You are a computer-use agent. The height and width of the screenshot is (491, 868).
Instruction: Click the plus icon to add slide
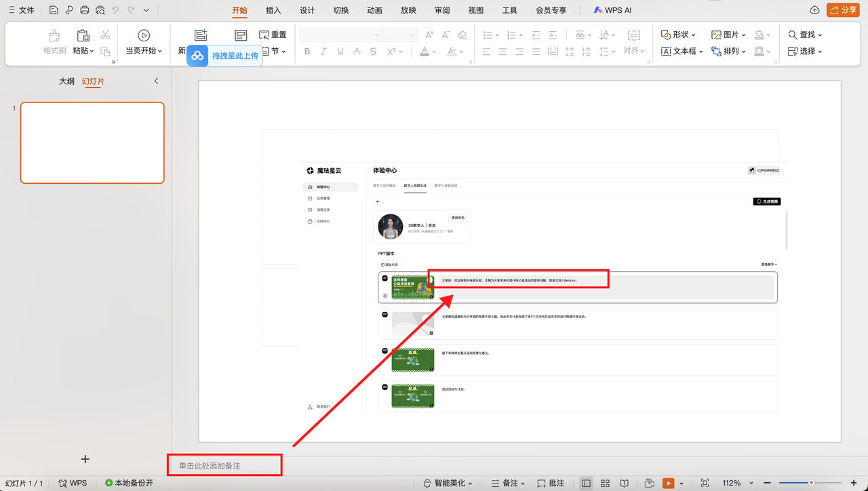point(85,459)
